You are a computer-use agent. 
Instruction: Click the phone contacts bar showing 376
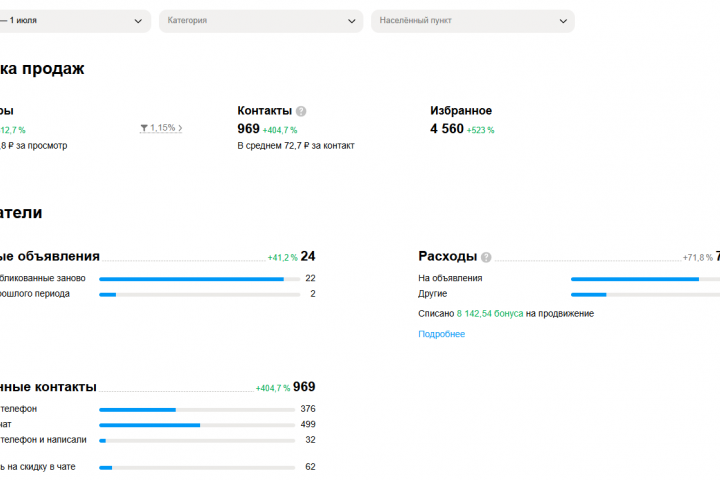pyautogui.click(x=197, y=410)
